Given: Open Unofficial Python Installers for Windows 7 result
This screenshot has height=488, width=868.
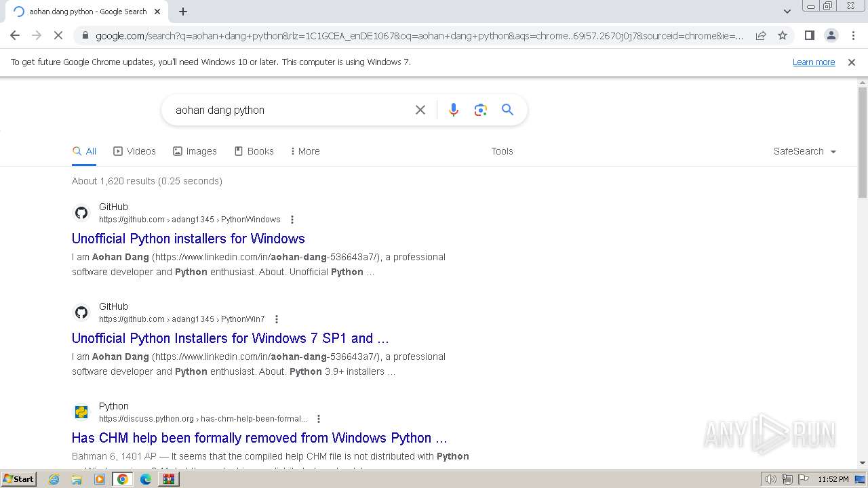Looking at the screenshot, I should click(231, 338).
